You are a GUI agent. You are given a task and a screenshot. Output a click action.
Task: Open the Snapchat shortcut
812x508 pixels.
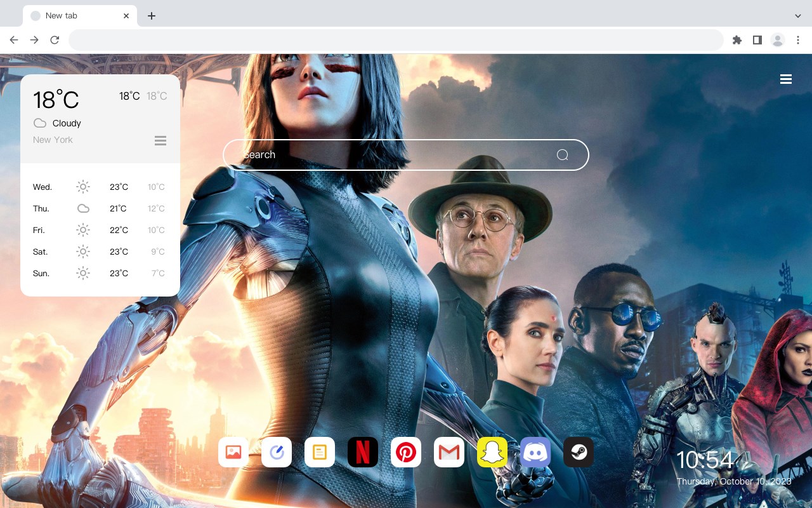pos(492,452)
